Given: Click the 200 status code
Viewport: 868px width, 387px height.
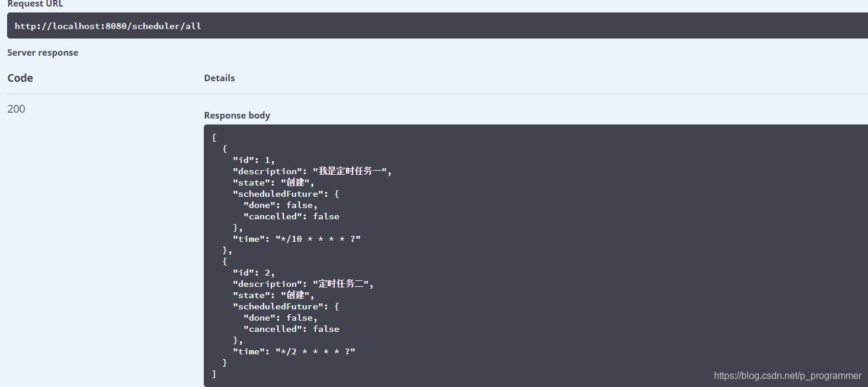Looking at the screenshot, I should click(16, 109).
